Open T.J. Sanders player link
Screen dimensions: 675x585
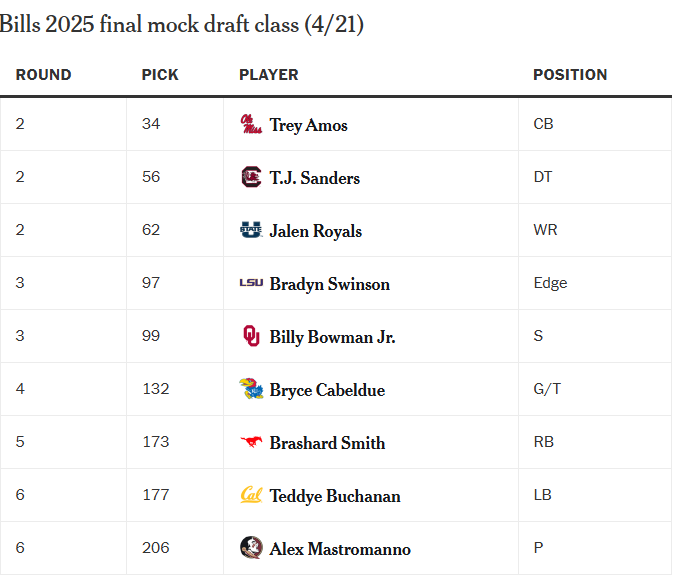point(315,178)
